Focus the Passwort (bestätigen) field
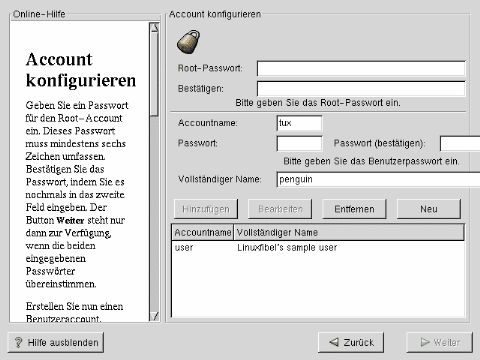The image size is (480, 360). tap(460, 144)
